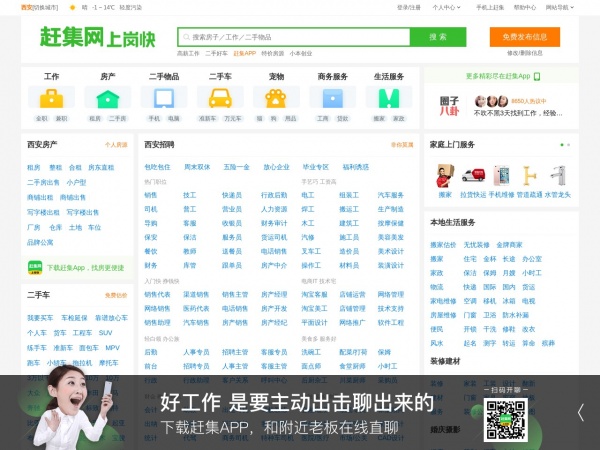Click the 万元车 tag under 二手车
The image size is (600, 450).
point(233,119)
